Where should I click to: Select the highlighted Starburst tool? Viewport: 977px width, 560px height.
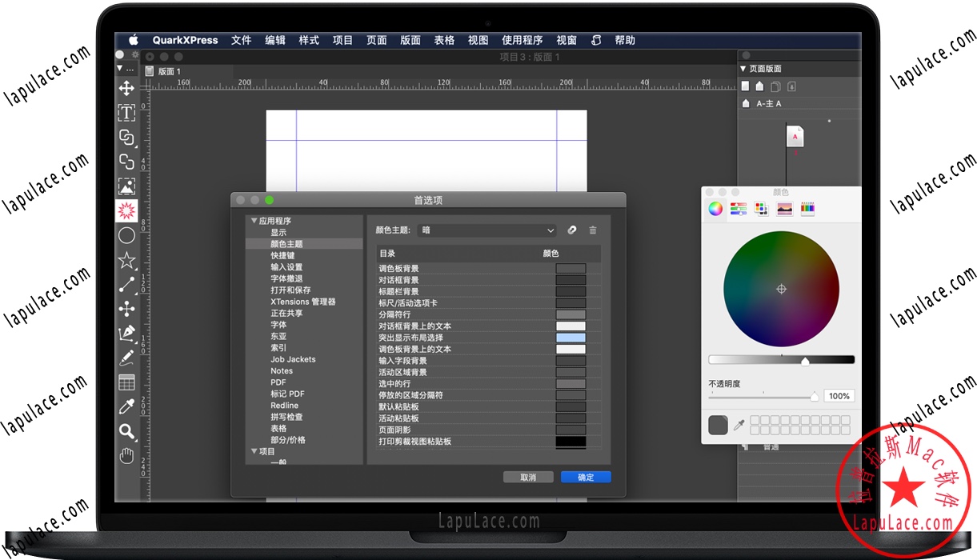click(126, 210)
